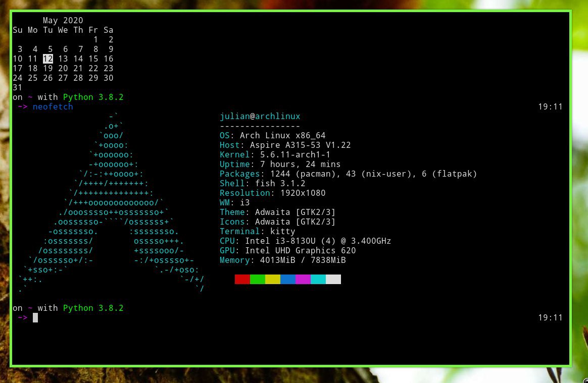The height and width of the screenshot is (383, 588).
Task: Click the 'Python 3.8.2' text above neofetch
Action: pyautogui.click(x=93, y=97)
